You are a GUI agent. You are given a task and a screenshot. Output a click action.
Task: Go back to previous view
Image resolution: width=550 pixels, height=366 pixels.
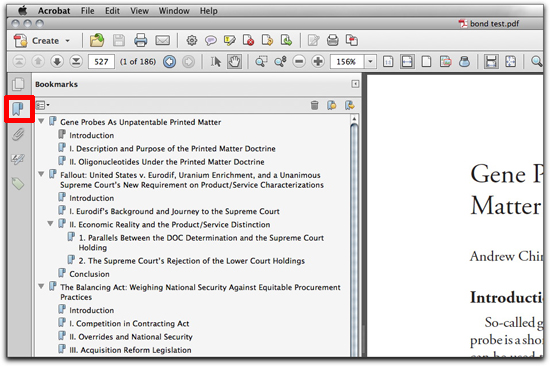pos(169,62)
